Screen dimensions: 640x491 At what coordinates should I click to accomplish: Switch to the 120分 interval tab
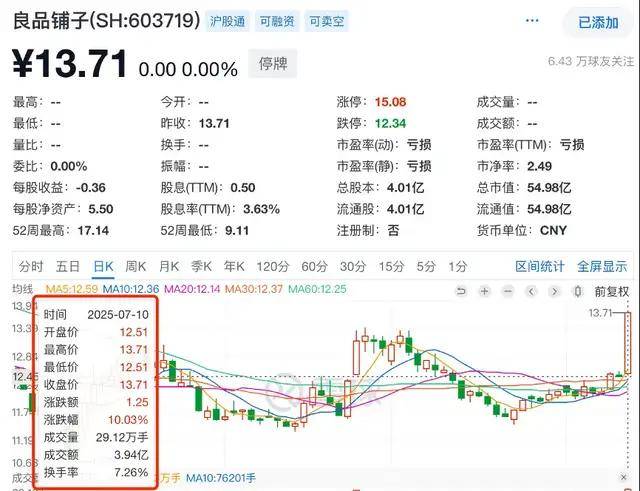pyautogui.click(x=273, y=267)
